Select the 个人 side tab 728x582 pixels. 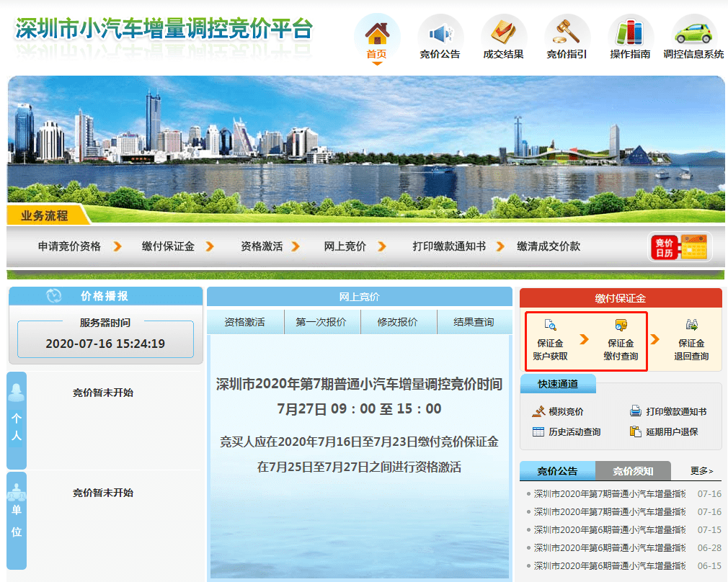[17, 421]
